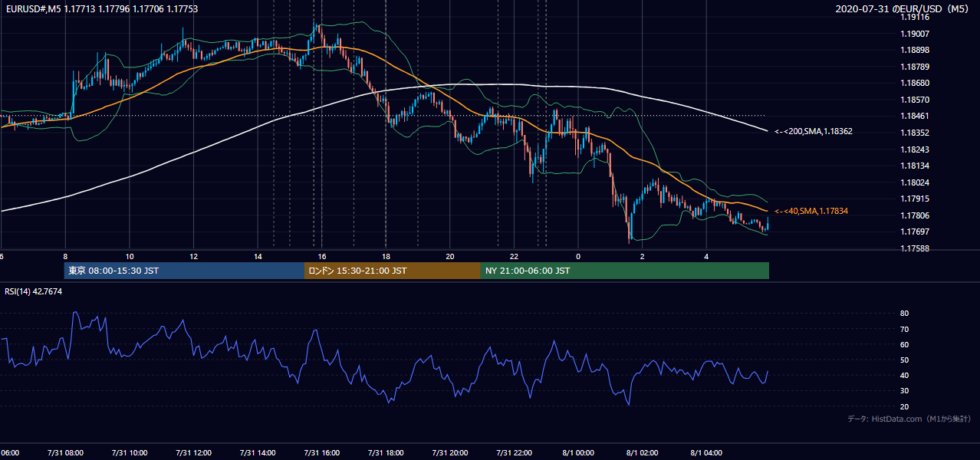980x460 pixels.
Task: Click the 8/1 04:00 date label
Action: [706, 452]
